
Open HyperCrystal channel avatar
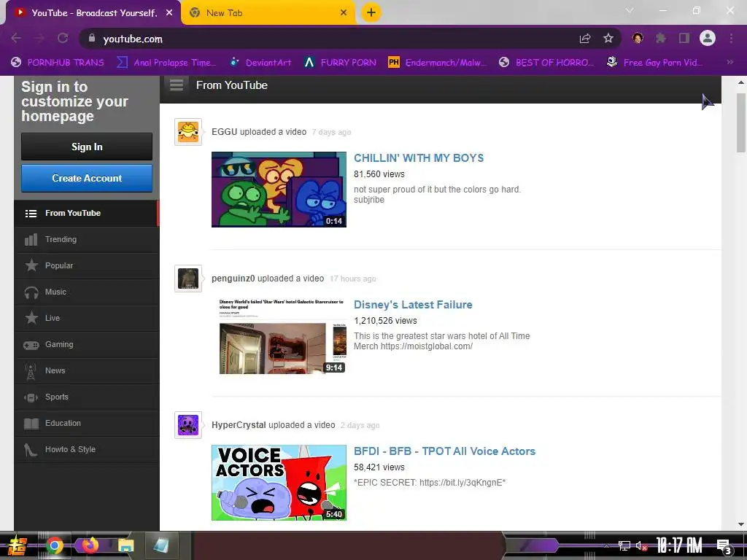click(x=188, y=425)
